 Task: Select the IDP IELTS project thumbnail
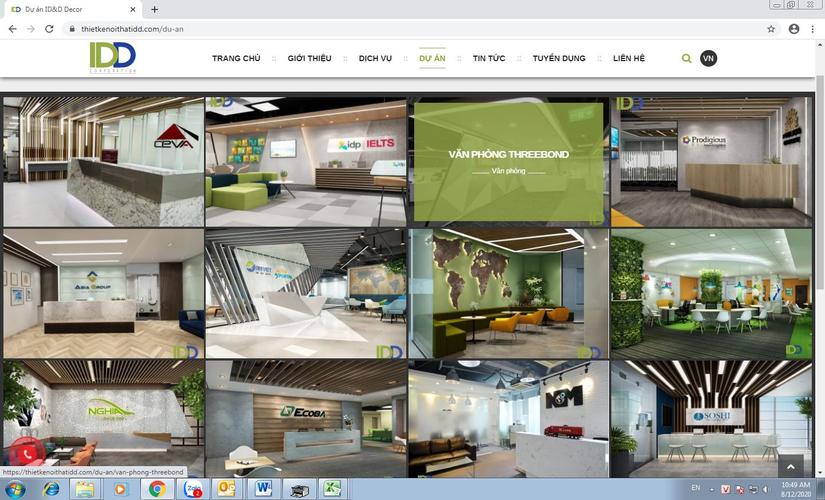(305, 161)
